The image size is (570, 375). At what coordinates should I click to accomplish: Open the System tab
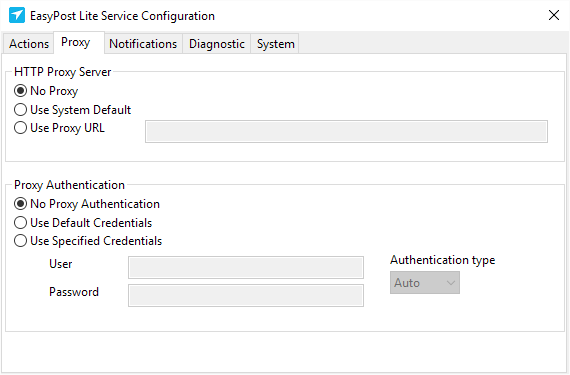(x=275, y=44)
